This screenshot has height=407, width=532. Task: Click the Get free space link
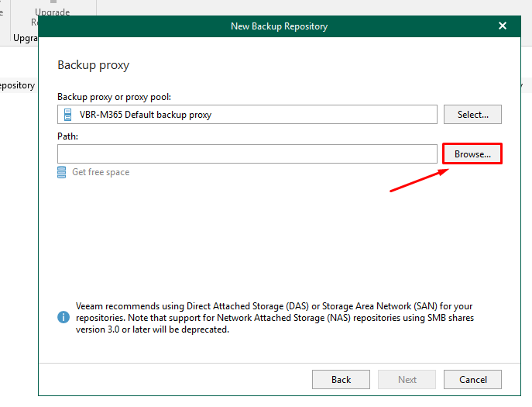pyautogui.click(x=101, y=172)
